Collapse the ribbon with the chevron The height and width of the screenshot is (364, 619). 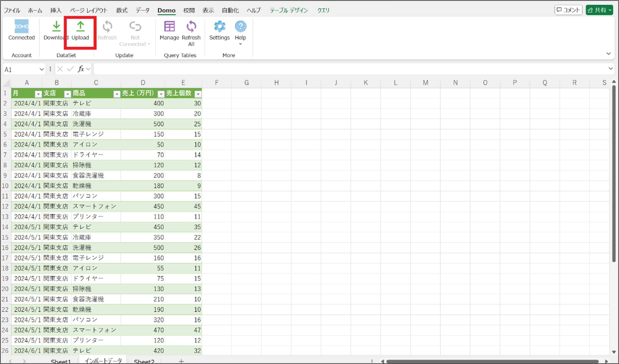click(608, 53)
